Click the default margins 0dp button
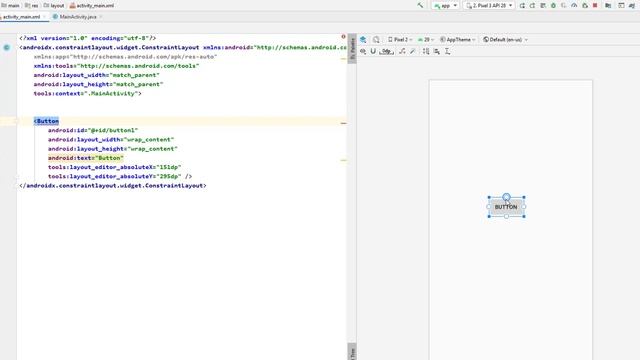The image size is (640, 360). coord(387,51)
